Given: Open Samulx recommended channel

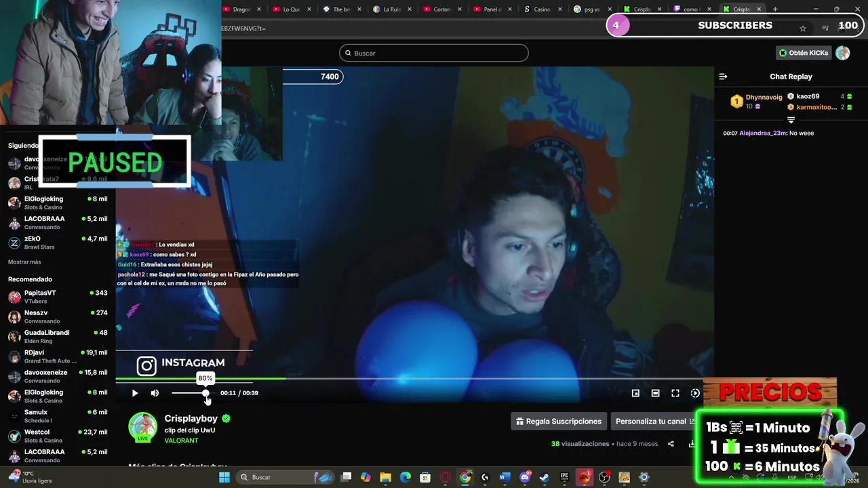Looking at the screenshot, I should [x=58, y=416].
